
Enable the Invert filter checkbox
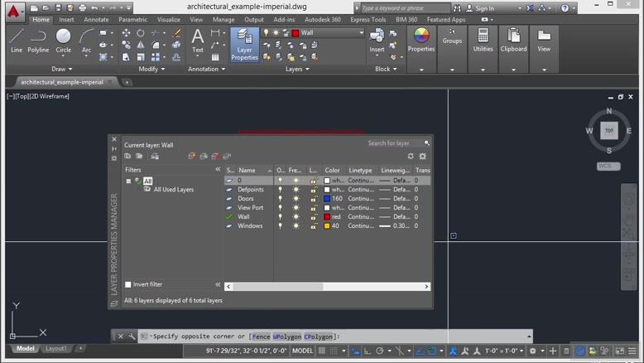coord(128,284)
